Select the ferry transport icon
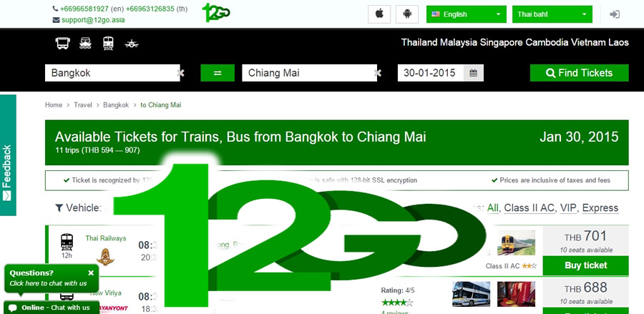Screen dimensions: 644x314 click(85, 43)
